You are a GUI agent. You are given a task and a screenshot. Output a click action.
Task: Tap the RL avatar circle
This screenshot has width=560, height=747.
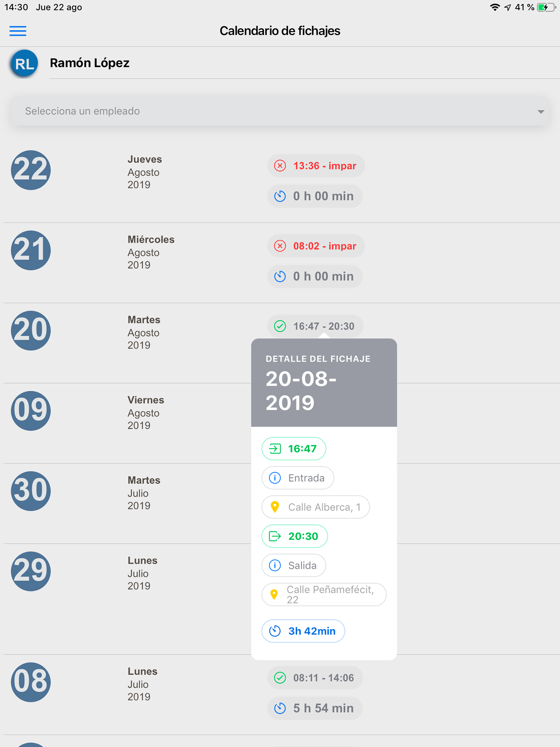click(24, 63)
